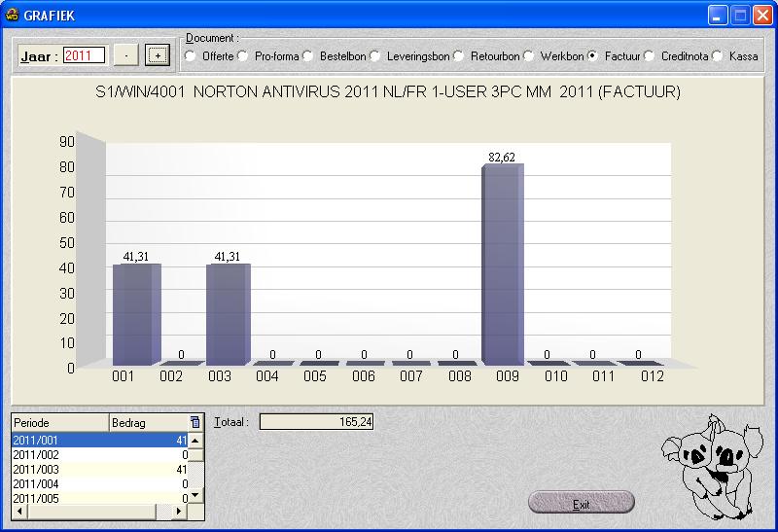Click the Periode column header
This screenshot has height=532, width=778.
pyautogui.click(x=60, y=423)
